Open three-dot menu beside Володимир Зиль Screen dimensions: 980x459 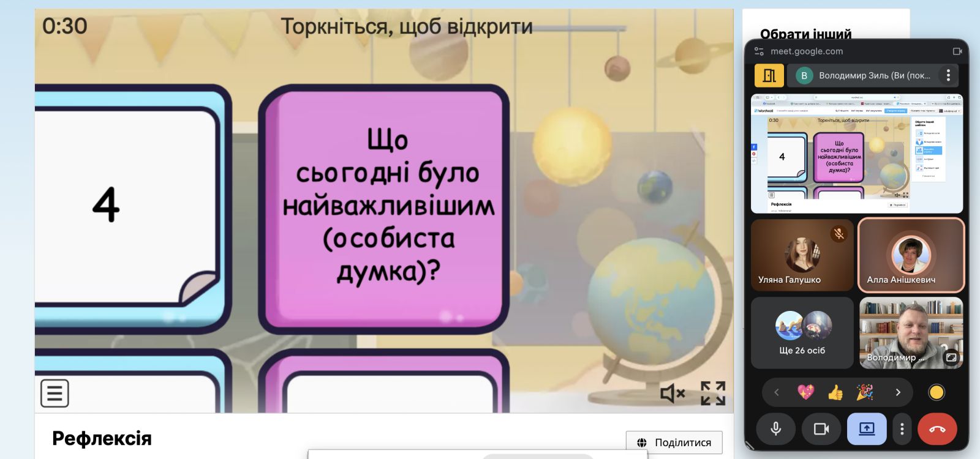(x=948, y=75)
